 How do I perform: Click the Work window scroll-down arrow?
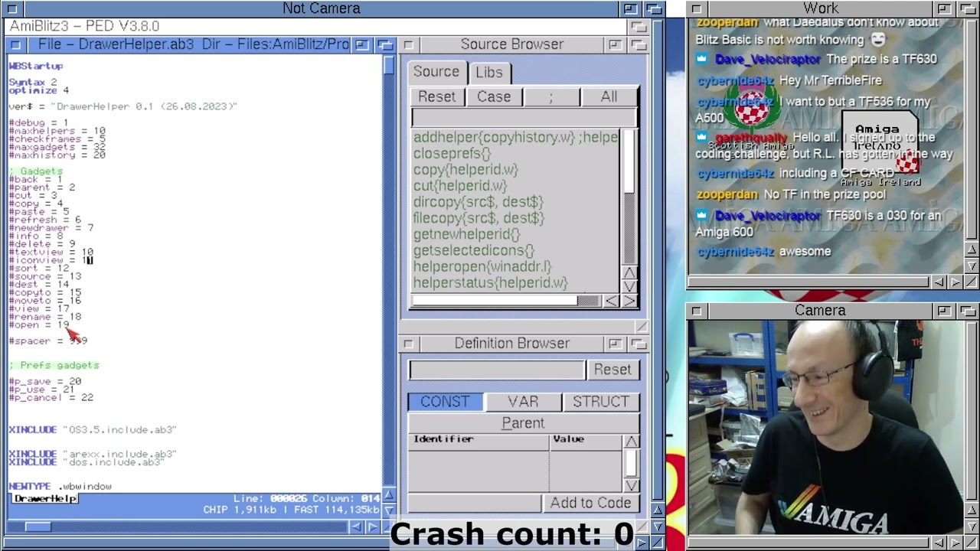[972, 265]
